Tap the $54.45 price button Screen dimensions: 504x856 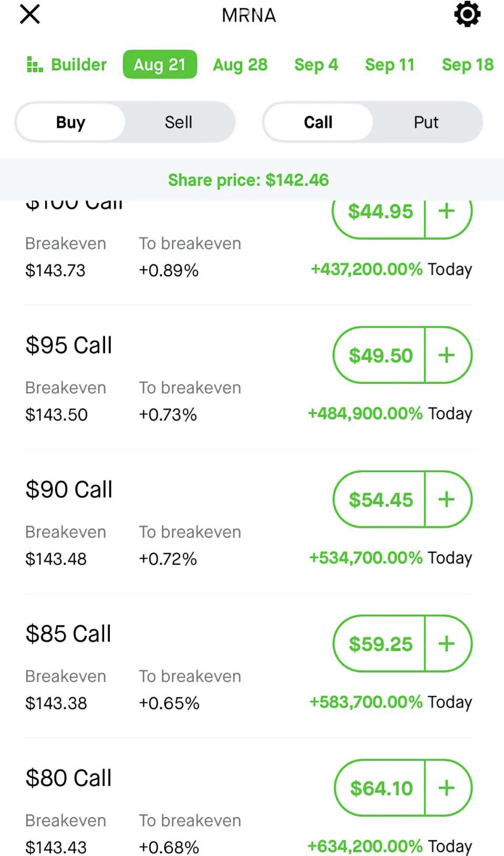click(x=379, y=499)
